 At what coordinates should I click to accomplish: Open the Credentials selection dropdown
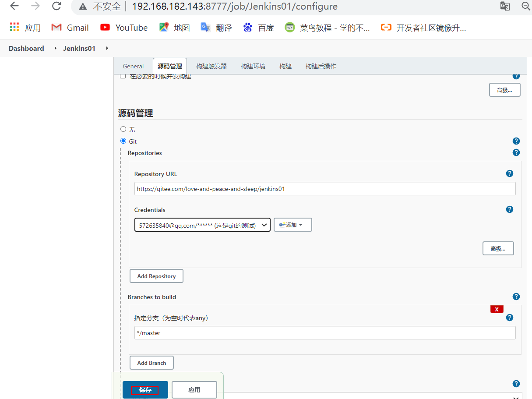coord(202,224)
